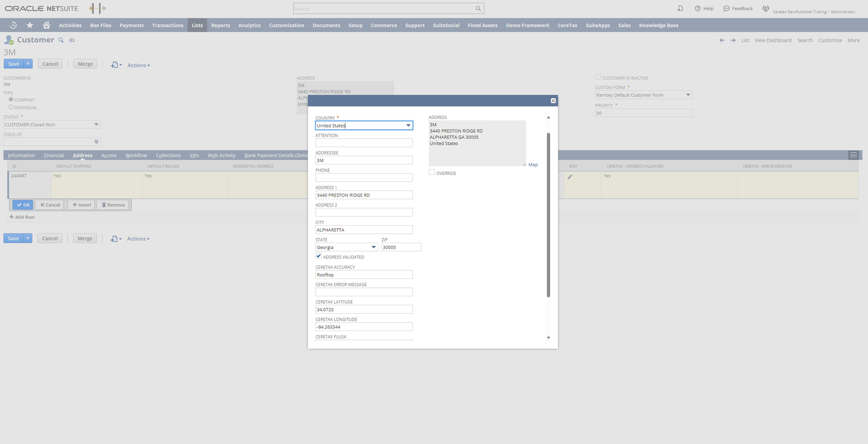
Task: Open the Transactions menu
Action: coord(168,25)
